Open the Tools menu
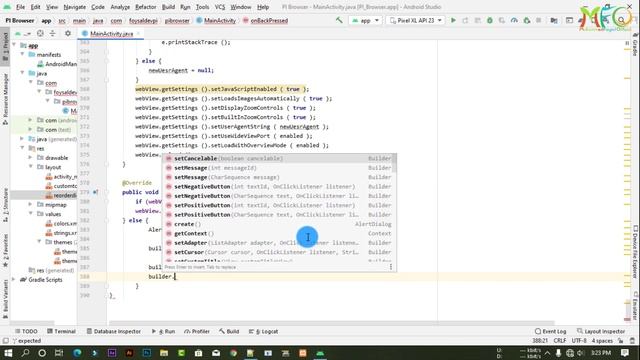This screenshot has width=640, height=360. click(x=202, y=7)
